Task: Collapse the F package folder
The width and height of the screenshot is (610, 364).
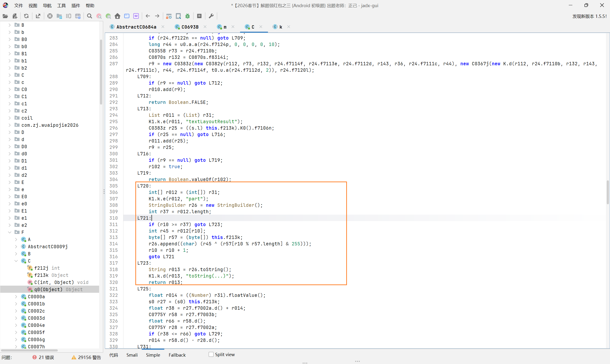Action: (10, 232)
